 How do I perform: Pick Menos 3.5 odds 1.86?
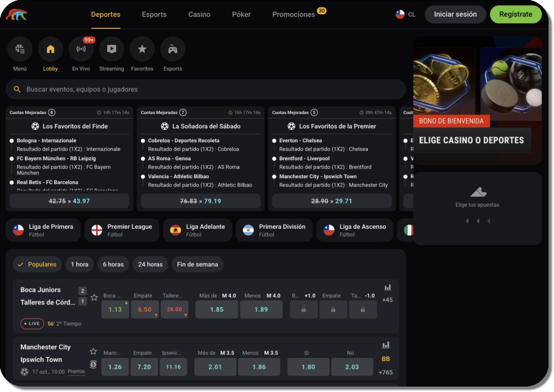coord(259,367)
